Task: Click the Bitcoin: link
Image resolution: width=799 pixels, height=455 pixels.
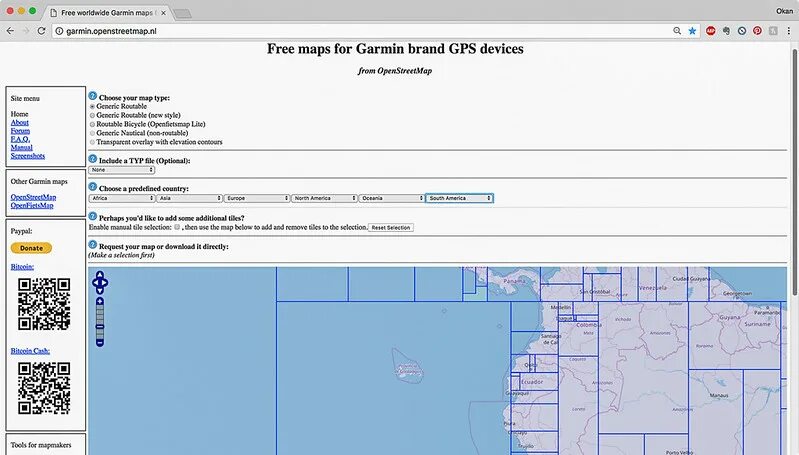Action: click(22, 267)
